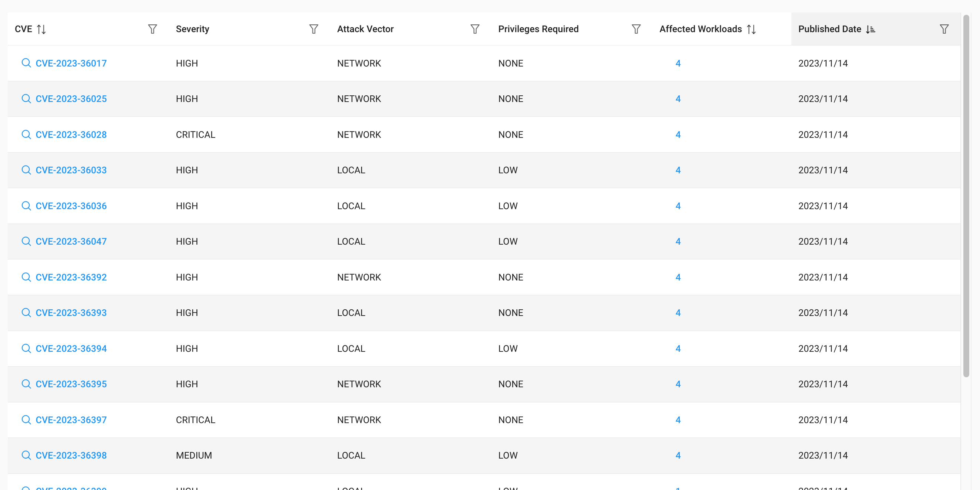Open the Attack Vector filter funnel

(x=474, y=29)
